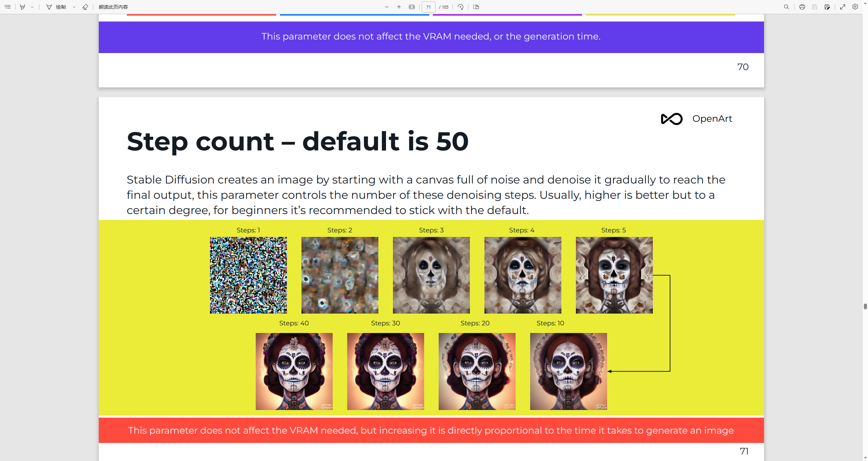The width and height of the screenshot is (868, 461).
Task: Zoom in with the plus button
Action: click(399, 7)
